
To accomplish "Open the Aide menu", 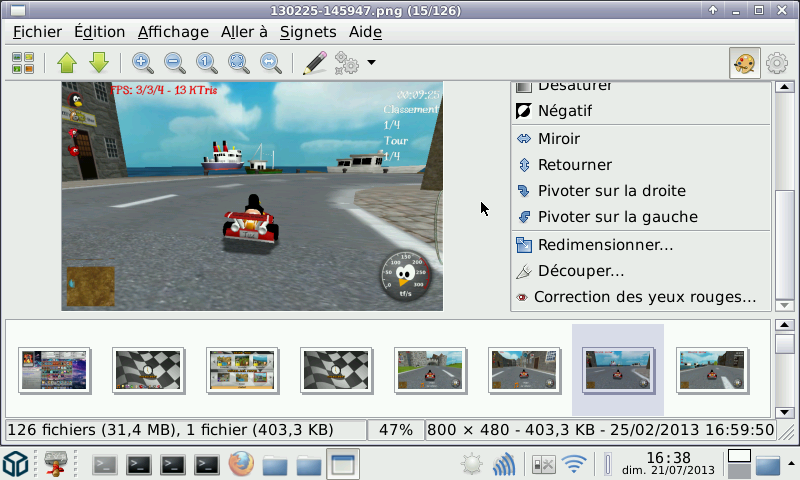I will pyautogui.click(x=365, y=32).
